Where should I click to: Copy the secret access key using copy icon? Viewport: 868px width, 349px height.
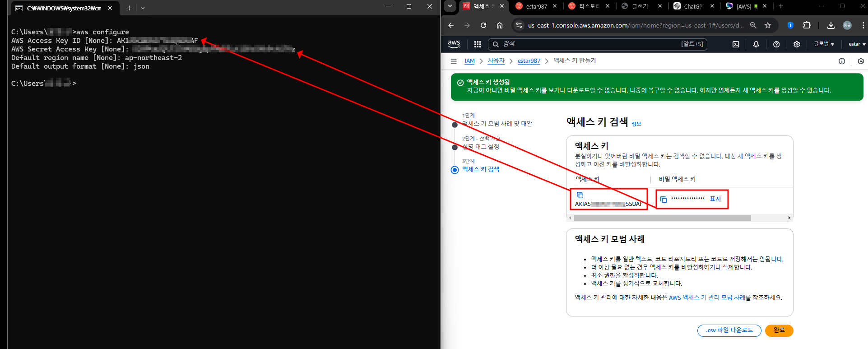pos(664,199)
